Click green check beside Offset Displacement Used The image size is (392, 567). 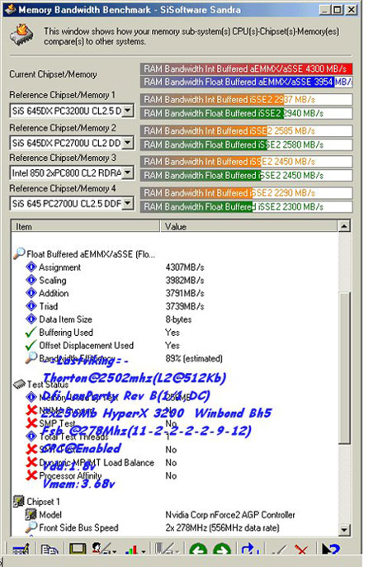pos(31,345)
